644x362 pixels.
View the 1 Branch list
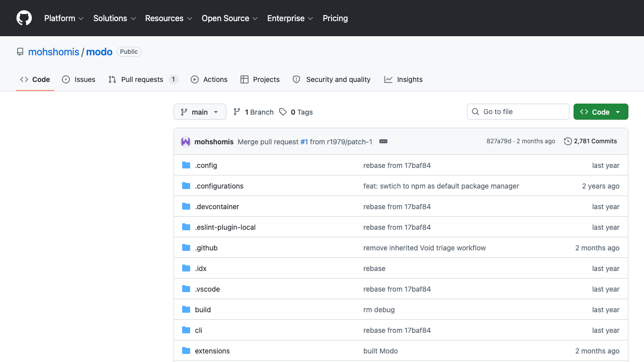point(254,112)
